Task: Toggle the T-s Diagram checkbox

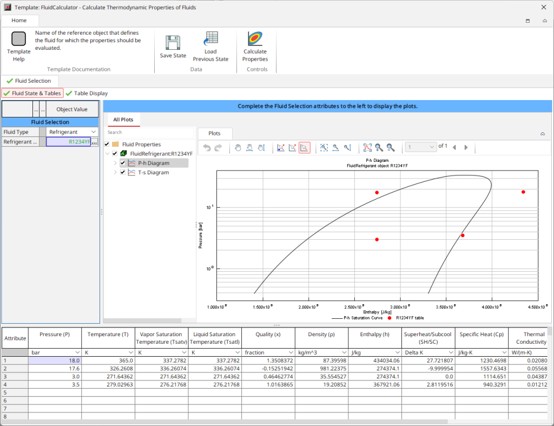Action: click(x=123, y=172)
